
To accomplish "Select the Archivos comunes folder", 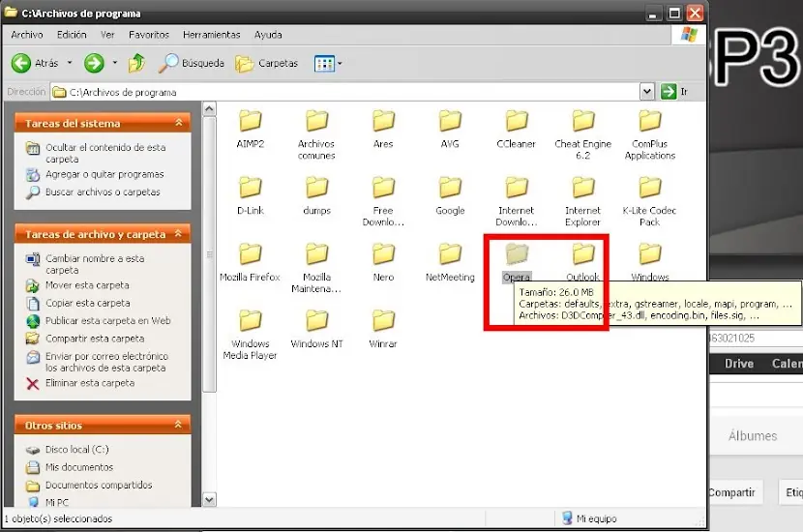I will tap(316, 135).
